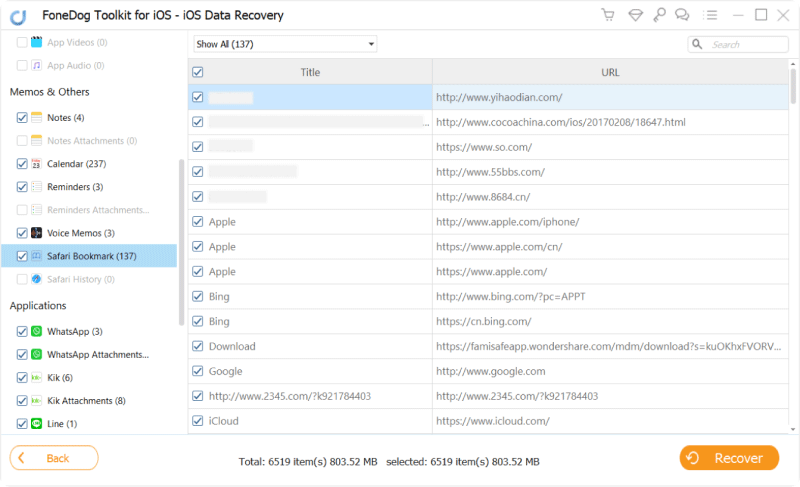Click the bookmark list vertical scrollbar
This screenshot has height=487, width=800.
point(793,87)
